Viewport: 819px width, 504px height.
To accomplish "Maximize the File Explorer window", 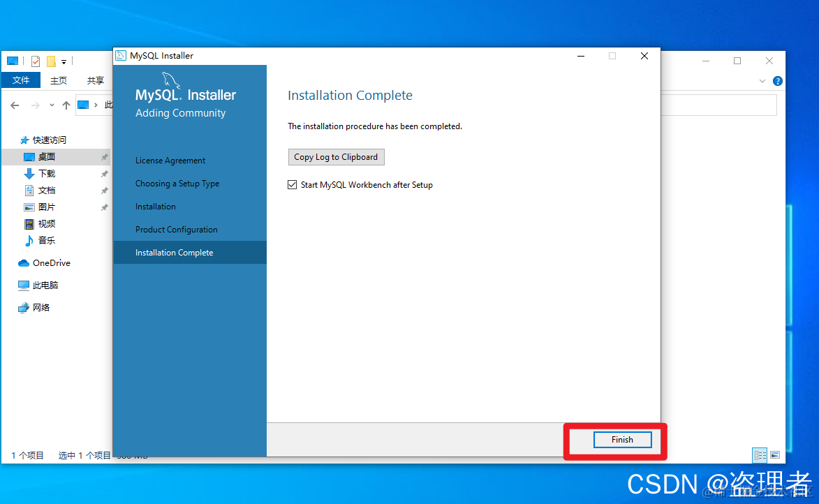I will tap(737, 61).
